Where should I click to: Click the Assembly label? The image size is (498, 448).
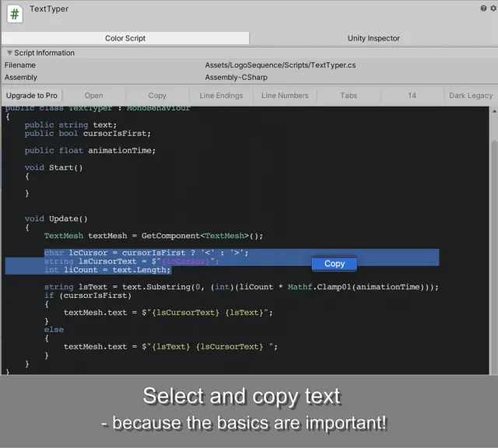click(21, 77)
